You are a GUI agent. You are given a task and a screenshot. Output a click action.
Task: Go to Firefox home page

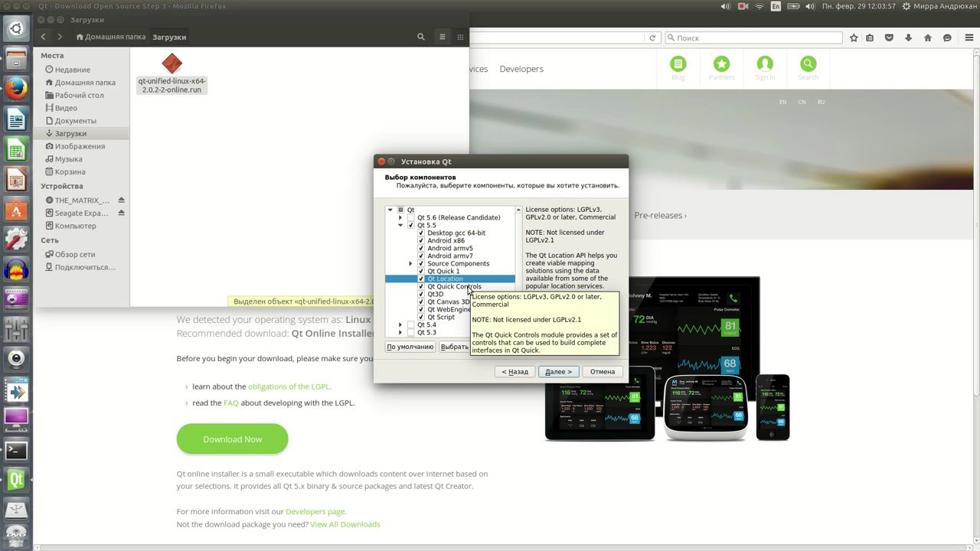[927, 37]
